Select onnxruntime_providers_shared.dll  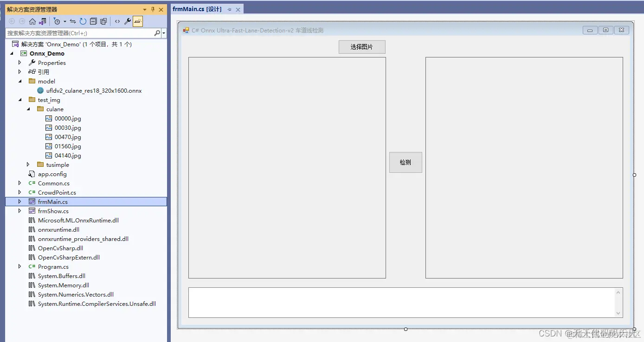click(84, 239)
